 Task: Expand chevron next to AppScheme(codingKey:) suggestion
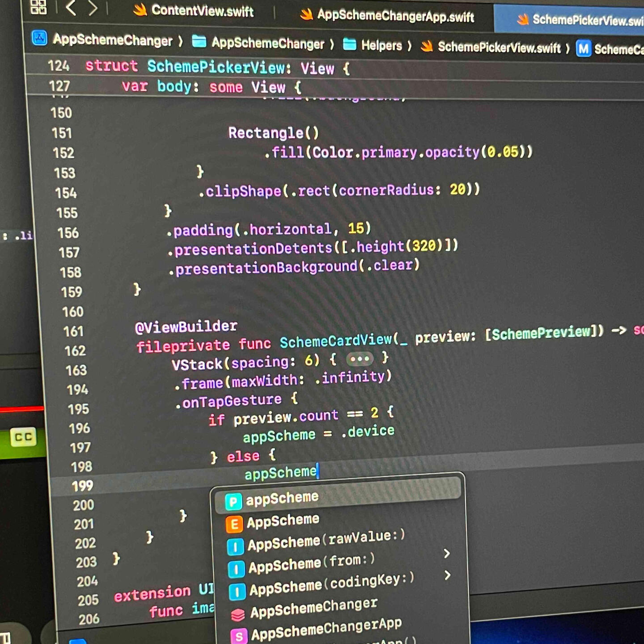tap(447, 575)
